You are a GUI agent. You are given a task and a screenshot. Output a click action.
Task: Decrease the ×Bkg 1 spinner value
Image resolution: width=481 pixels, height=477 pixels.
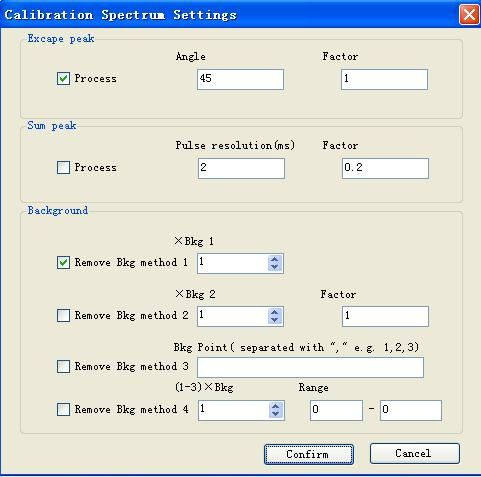275,267
